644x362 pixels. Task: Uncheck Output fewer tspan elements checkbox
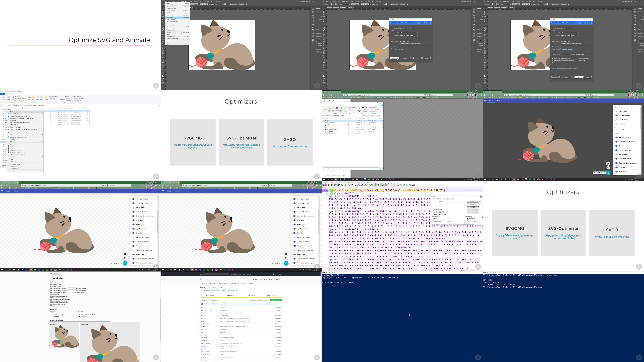(553, 58)
